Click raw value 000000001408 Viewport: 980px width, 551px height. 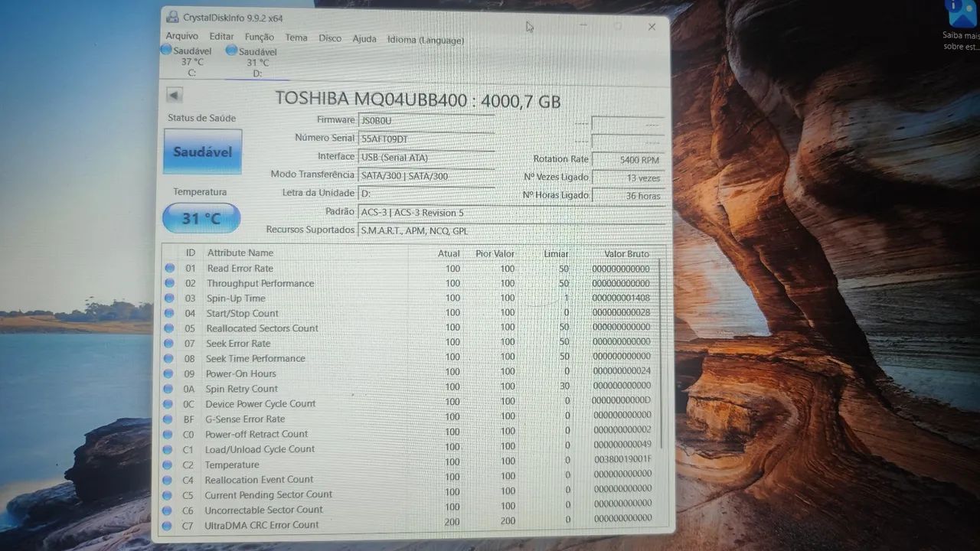(x=621, y=298)
